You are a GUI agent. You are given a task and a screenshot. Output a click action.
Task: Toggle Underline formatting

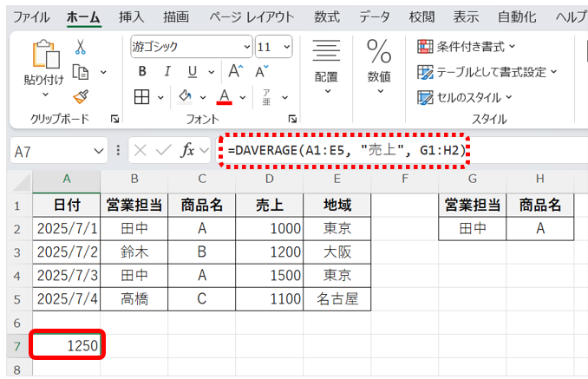click(193, 71)
